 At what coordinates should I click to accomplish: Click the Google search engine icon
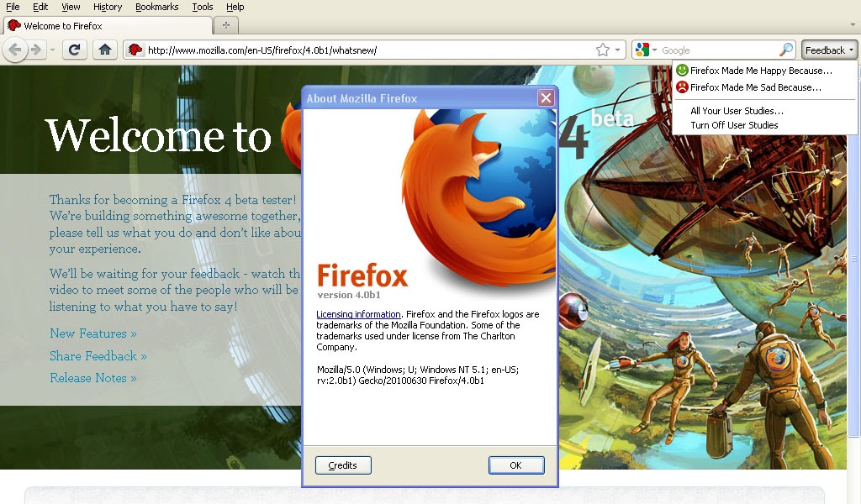coord(642,50)
